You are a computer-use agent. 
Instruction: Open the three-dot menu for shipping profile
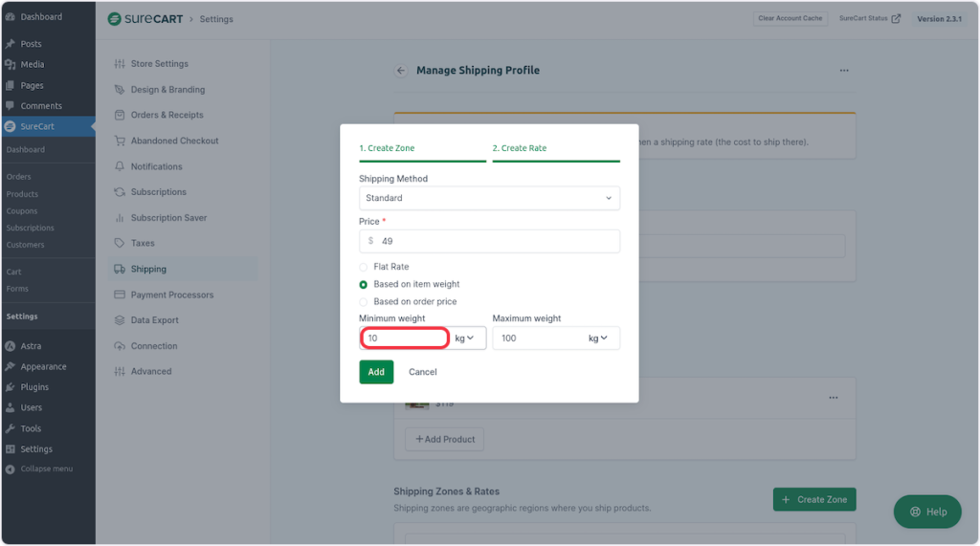843,71
